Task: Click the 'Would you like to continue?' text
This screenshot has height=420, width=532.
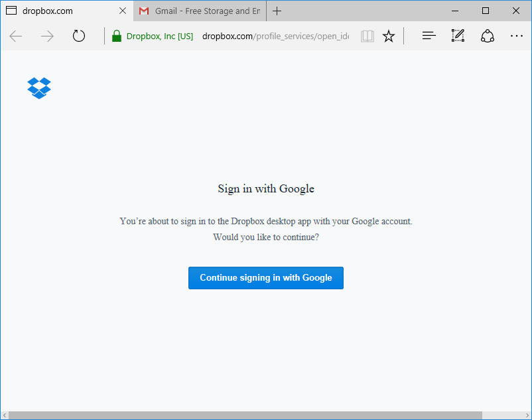Action: [x=266, y=237]
